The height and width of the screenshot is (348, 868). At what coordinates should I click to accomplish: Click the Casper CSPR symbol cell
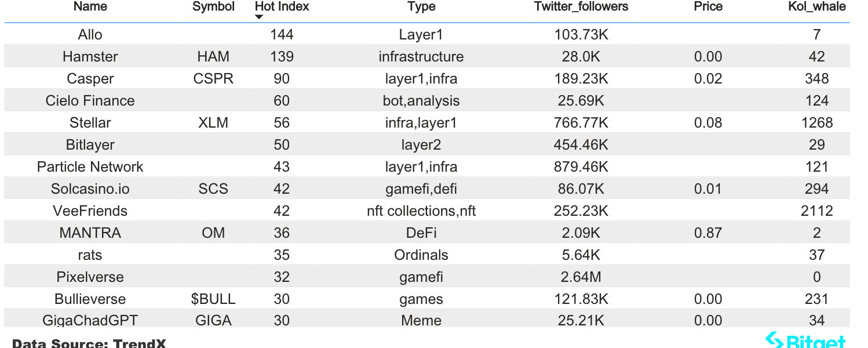click(x=213, y=79)
